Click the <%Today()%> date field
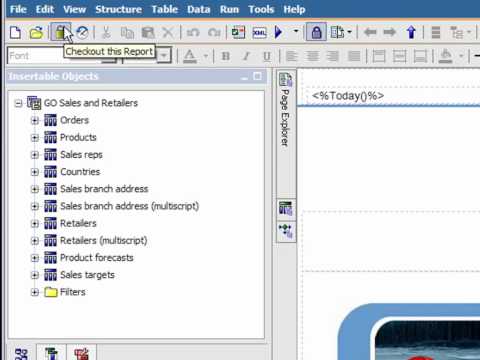 coord(348,96)
